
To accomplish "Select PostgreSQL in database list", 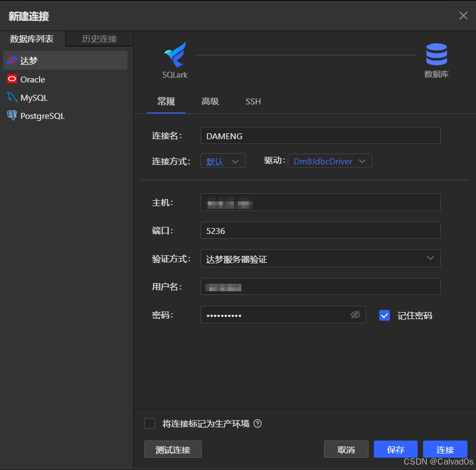I will tap(65, 116).
